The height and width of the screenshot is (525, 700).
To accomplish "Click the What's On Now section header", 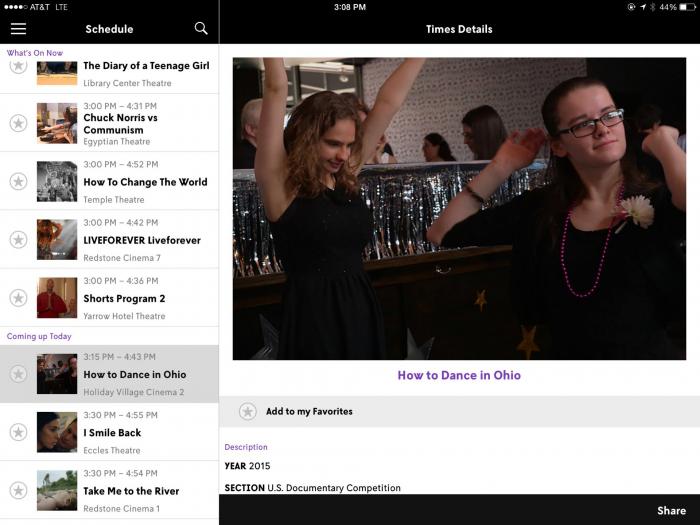I will pos(35,53).
